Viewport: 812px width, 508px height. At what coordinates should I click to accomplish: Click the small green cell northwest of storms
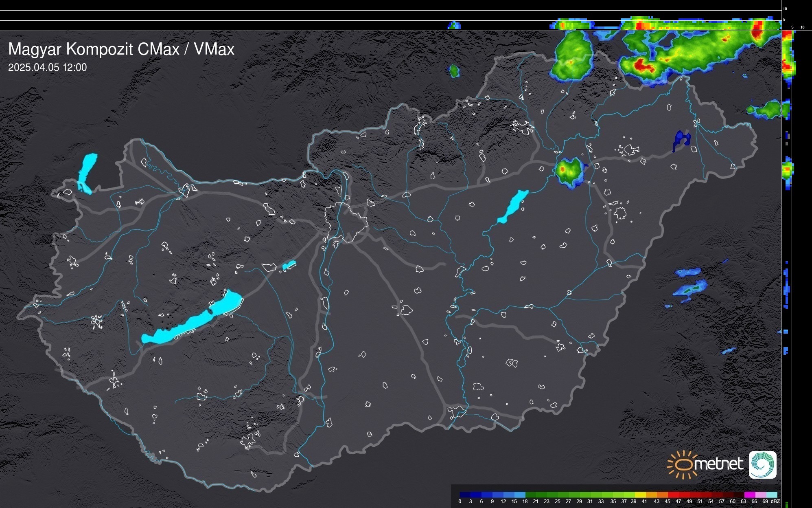pos(454,71)
